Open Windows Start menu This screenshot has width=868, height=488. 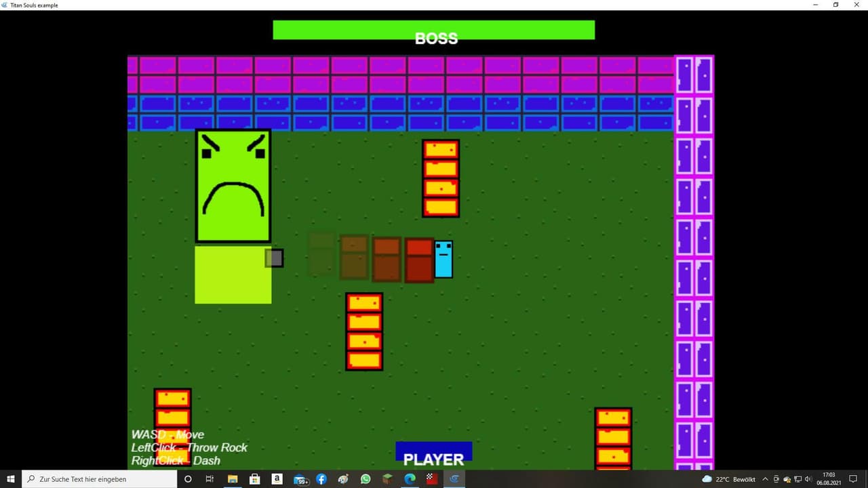(11, 479)
